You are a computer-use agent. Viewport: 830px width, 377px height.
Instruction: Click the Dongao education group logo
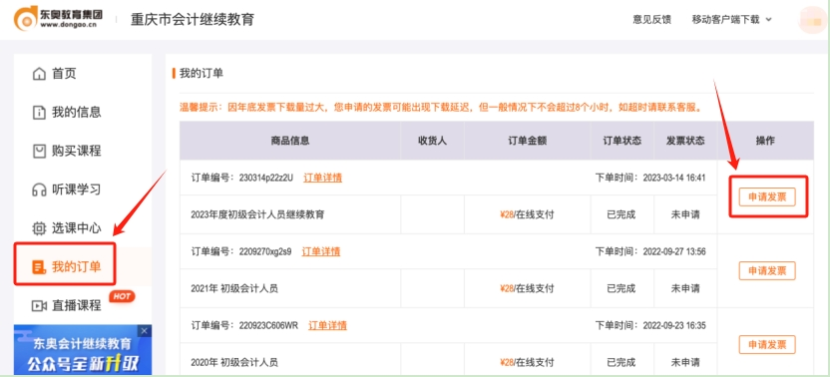[58, 19]
